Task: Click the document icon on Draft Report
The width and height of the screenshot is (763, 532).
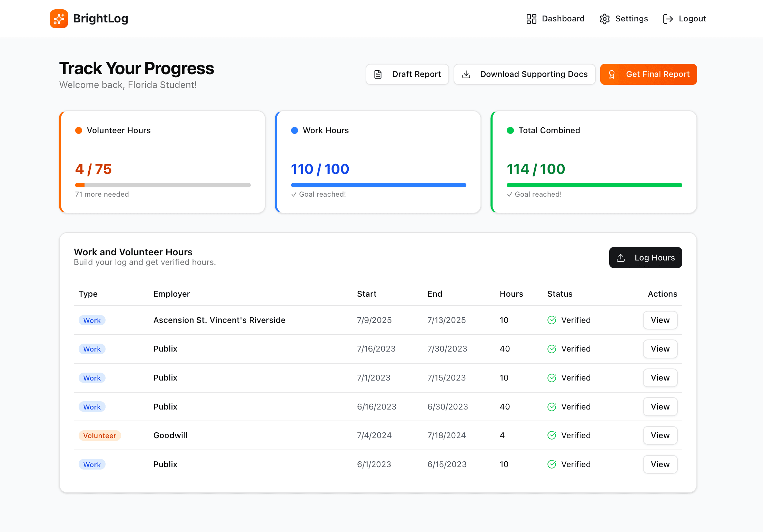Action: tap(378, 74)
